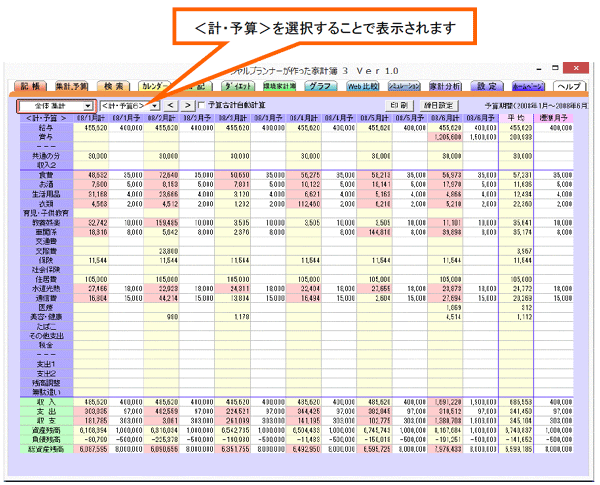The image size is (600, 485).
Task: Select the たばこ row label
Action: [46, 326]
